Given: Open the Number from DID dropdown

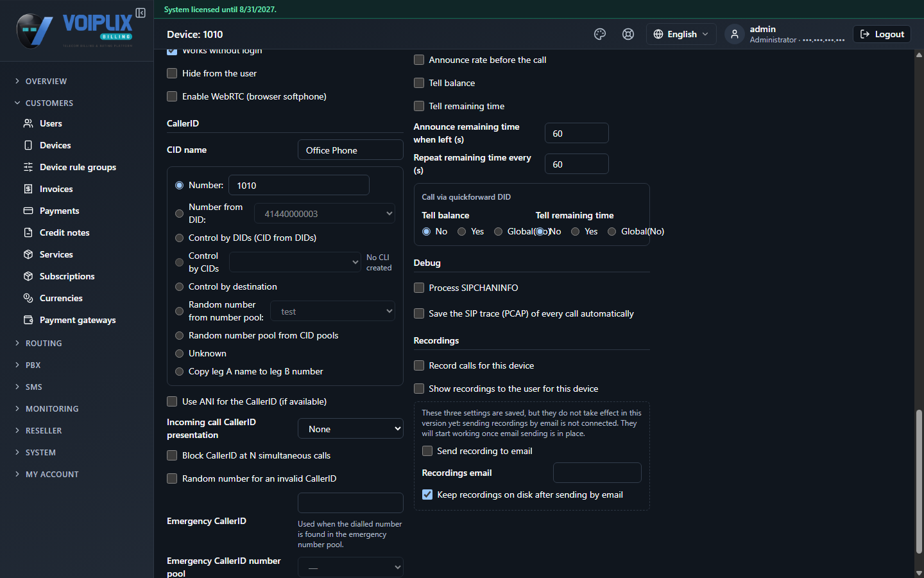Looking at the screenshot, I should (325, 213).
